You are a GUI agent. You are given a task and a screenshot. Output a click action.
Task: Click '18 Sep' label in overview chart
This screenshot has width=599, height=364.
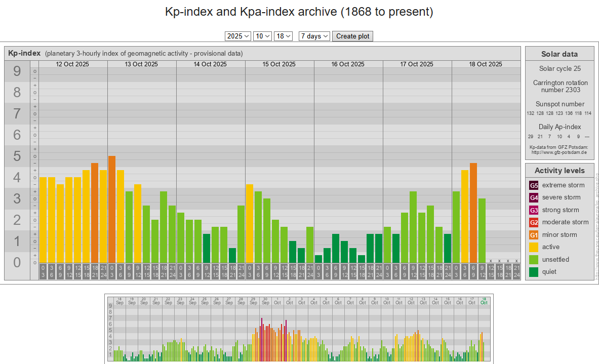coord(119,301)
